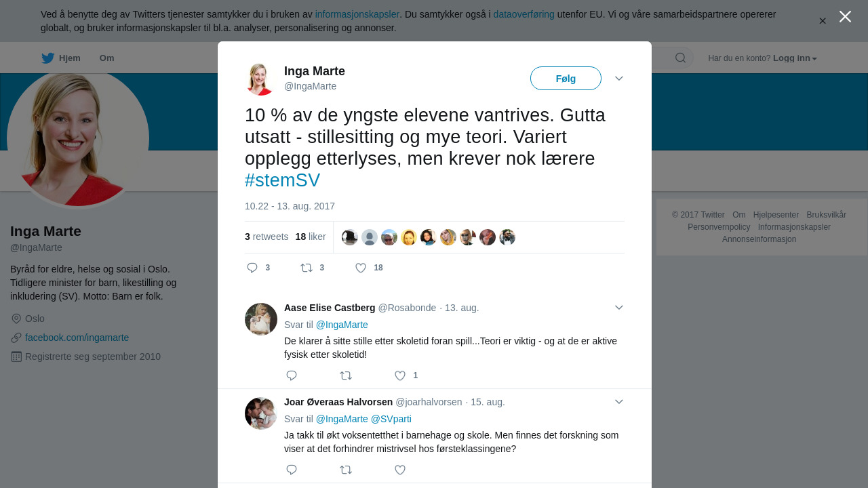Expand options chevron next to Følg button
The image size is (868, 488).
tap(619, 79)
